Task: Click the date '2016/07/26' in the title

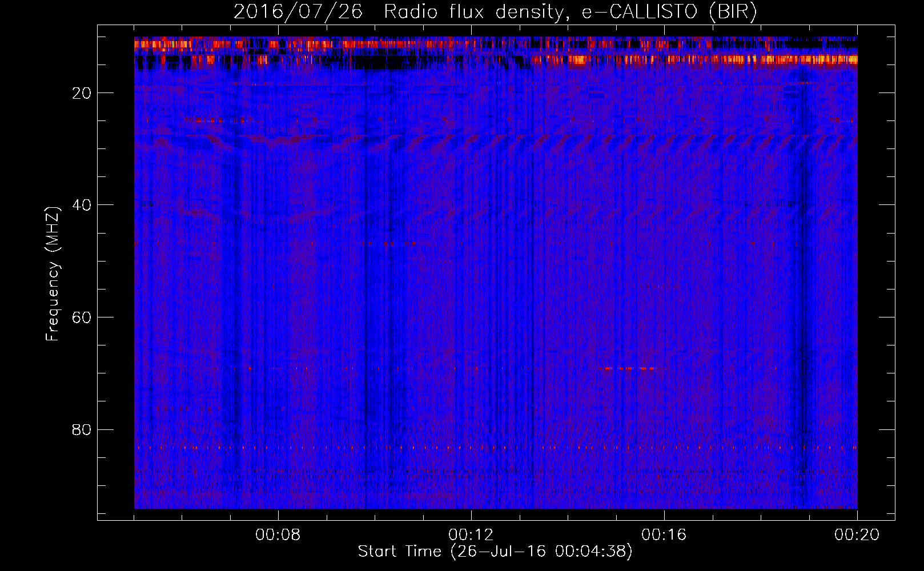Action: pyautogui.click(x=298, y=11)
